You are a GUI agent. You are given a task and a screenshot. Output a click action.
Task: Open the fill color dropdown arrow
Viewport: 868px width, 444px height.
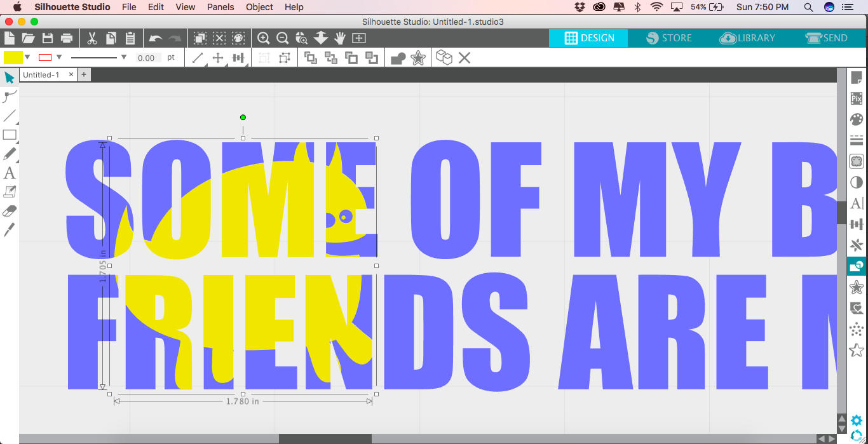coord(27,58)
